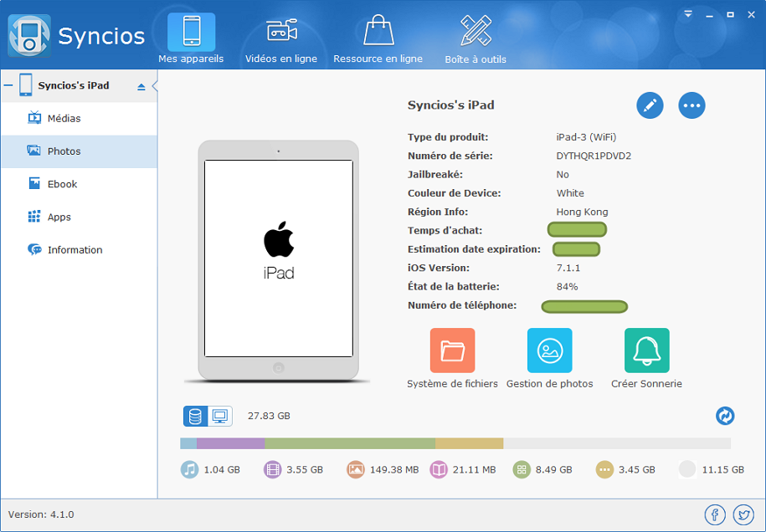Click the 27.83 GB total capacity text
The image size is (766, 532).
pos(269,416)
